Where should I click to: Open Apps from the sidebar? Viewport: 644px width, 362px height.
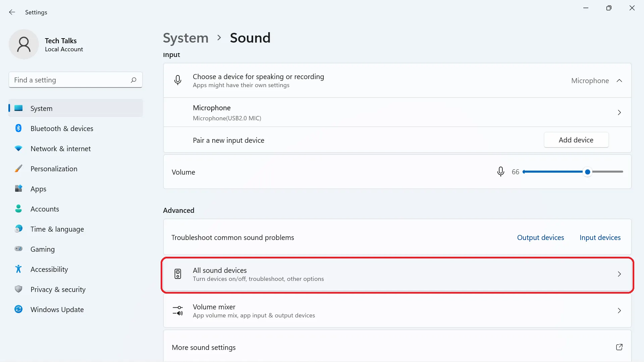click(x=38, y=188)
